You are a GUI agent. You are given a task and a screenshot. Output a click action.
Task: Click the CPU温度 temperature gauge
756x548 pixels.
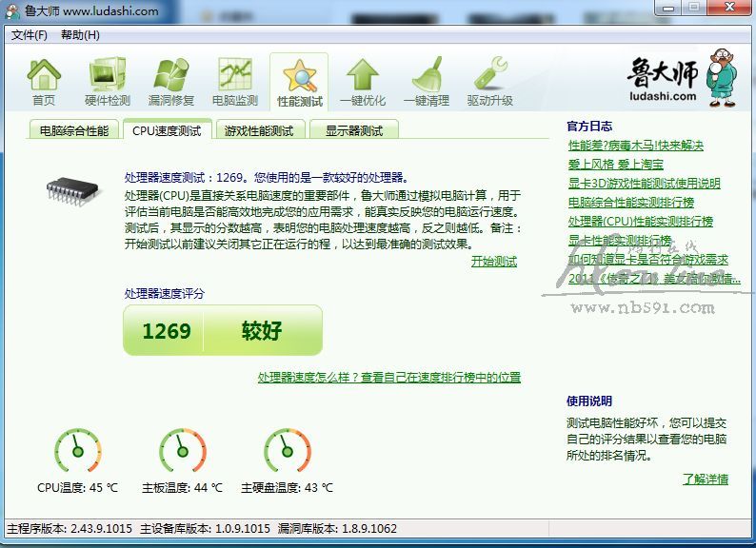(x=77, y=450)
